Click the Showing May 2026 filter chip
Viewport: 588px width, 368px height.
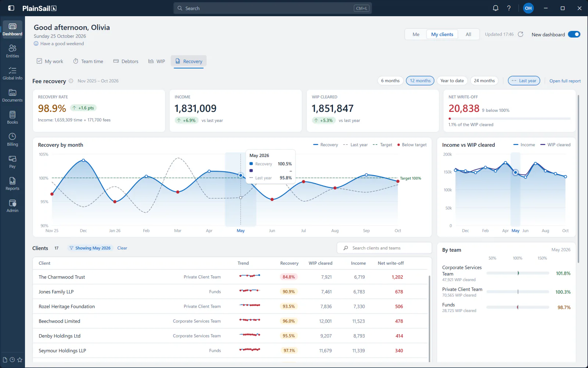tap(90, 248)
